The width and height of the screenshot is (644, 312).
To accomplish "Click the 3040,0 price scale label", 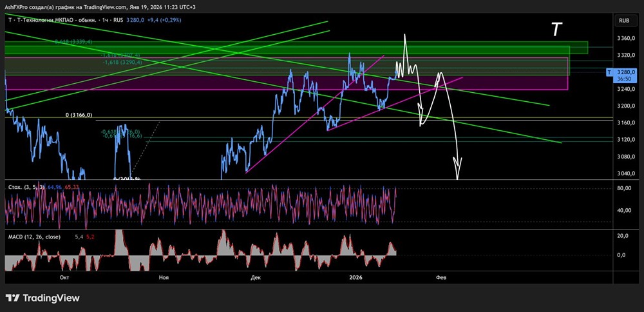I will (626, 173).
